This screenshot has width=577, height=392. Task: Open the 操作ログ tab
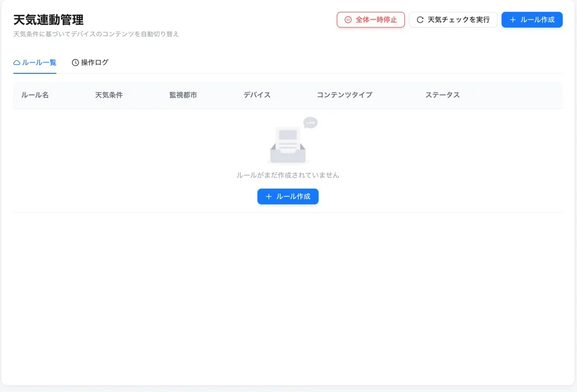(90, 63)
